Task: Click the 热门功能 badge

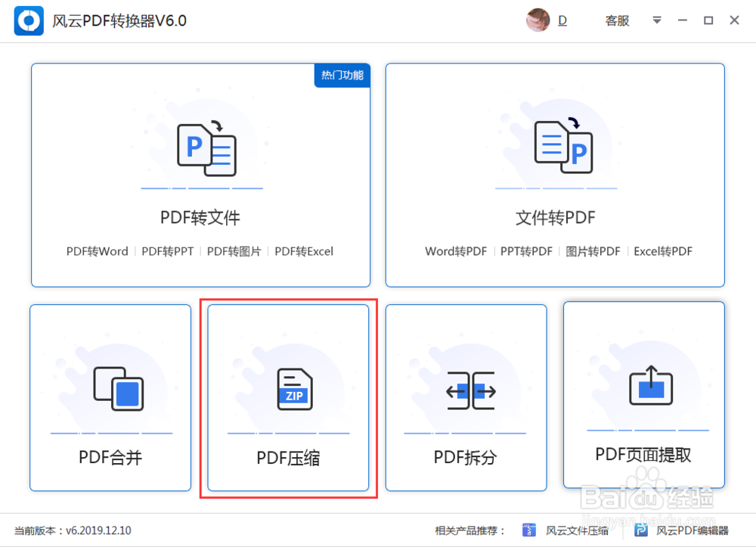Action: tap(342, 75)
